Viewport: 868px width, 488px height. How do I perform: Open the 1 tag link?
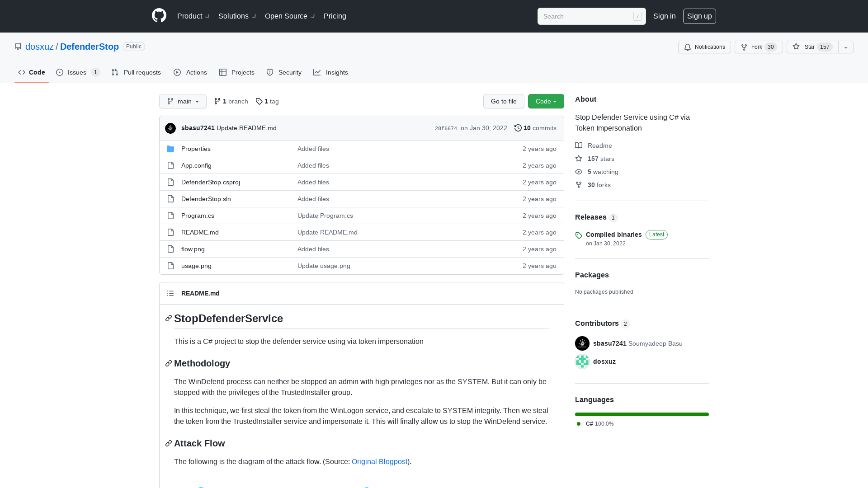pos(267,101)
